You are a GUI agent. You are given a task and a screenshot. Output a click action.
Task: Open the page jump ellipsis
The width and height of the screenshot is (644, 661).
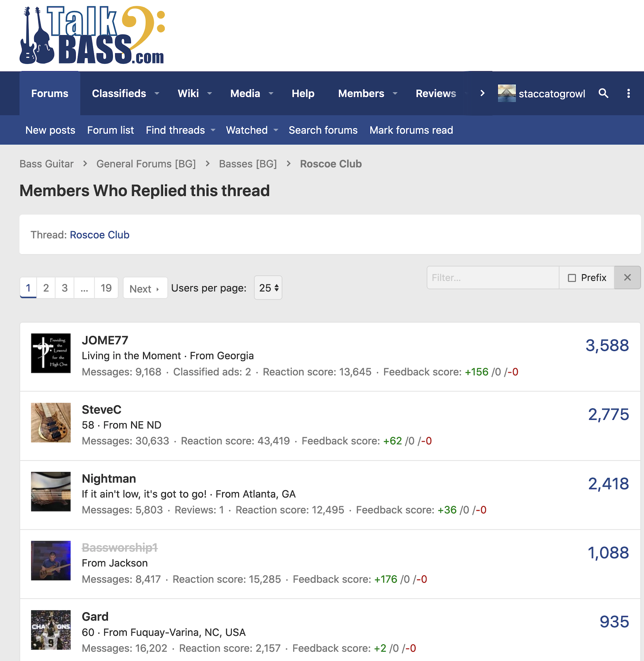pyautogui.click(x=84, y=288)
